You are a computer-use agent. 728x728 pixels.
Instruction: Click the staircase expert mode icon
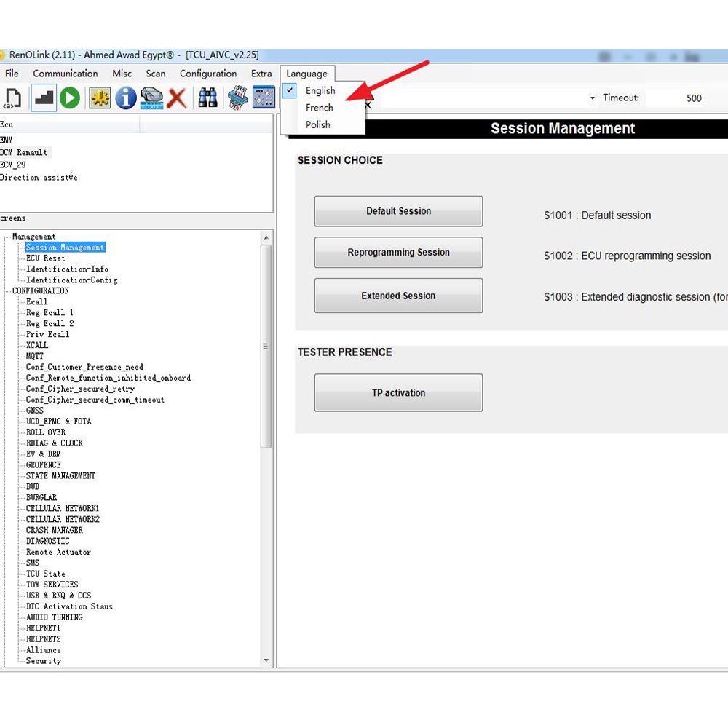pos(44,98)
